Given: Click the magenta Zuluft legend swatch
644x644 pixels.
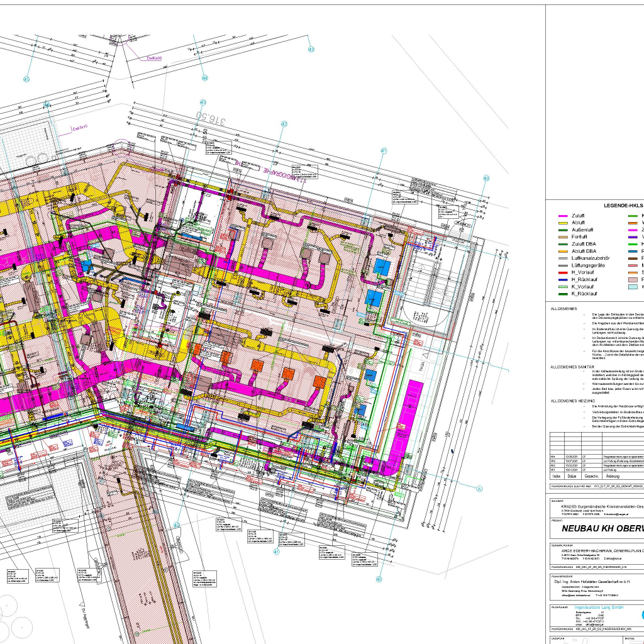Looking at the screenshot, I should click(x=563, y=216).
